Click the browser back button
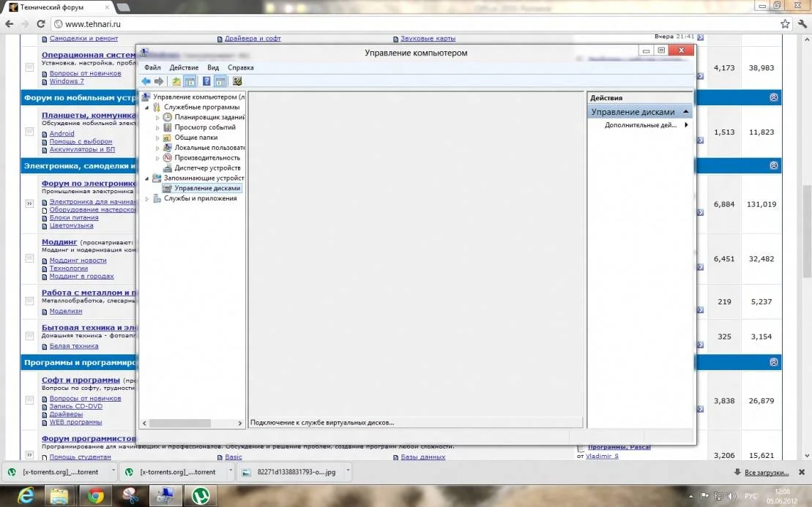Screen dimensions: 812x507 pos(10,24)
